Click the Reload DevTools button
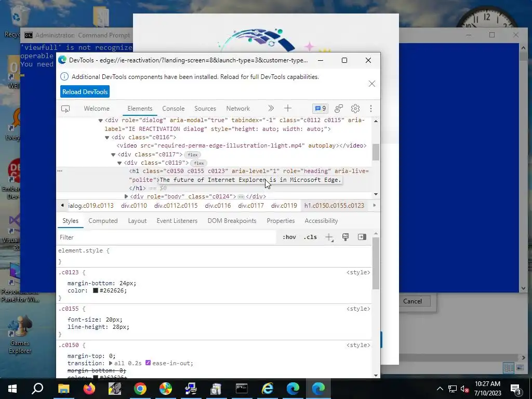 tap(85, 91)
